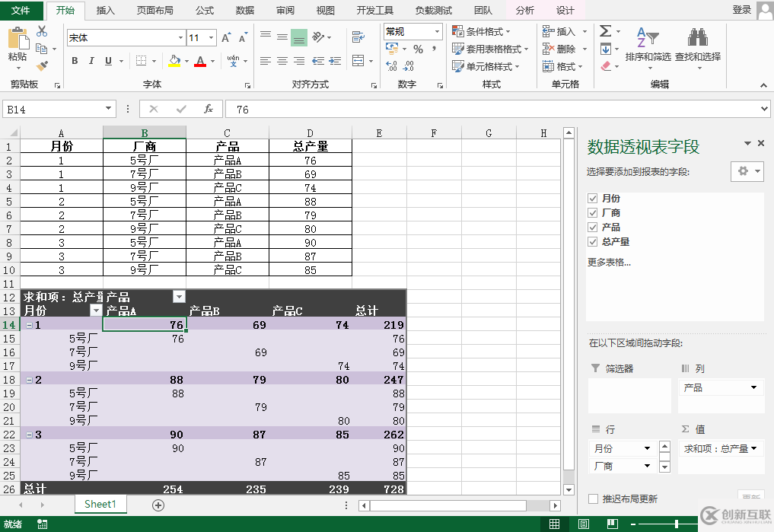
Task: Uncheck the 厂商 field checkbox
Action: click(593, 212)
